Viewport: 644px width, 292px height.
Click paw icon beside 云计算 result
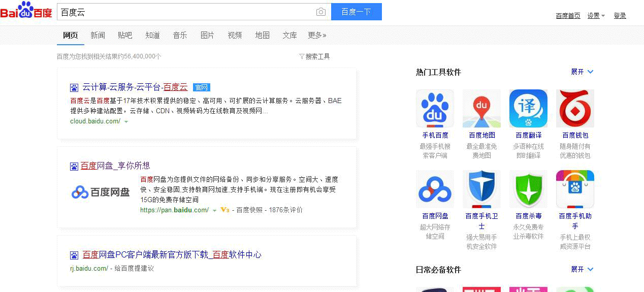click(x=74, y=87)
